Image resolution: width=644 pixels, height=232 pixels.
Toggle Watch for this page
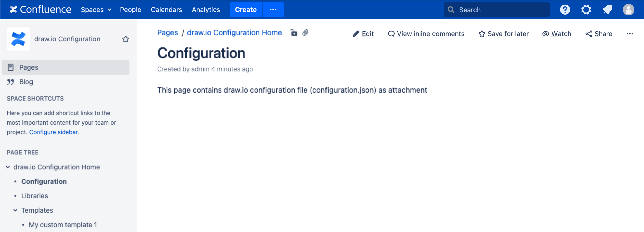[x=557, y=34]
